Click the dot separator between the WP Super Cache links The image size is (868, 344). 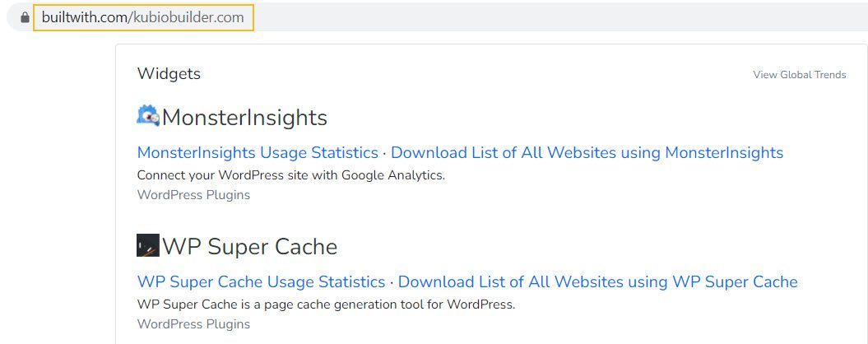(392, 282)
